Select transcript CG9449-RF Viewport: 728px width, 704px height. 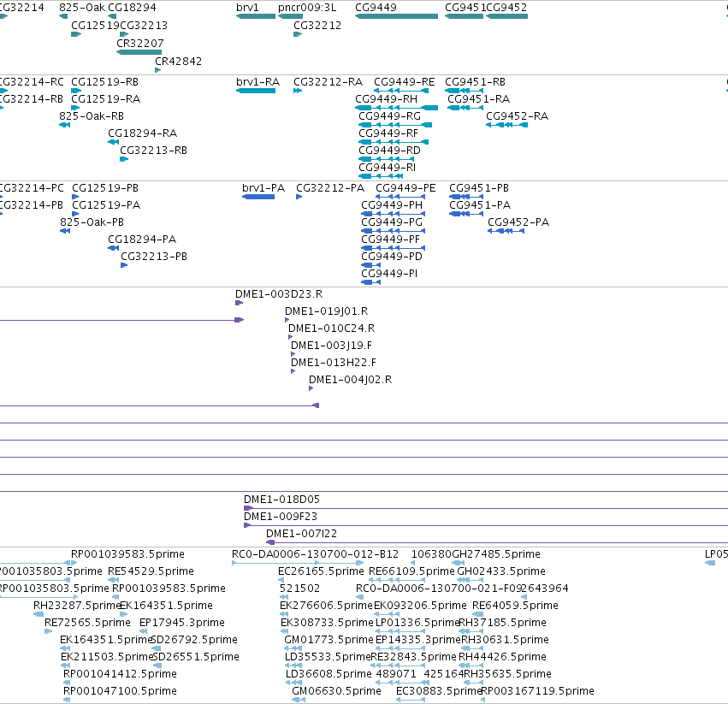pos(394,142)
